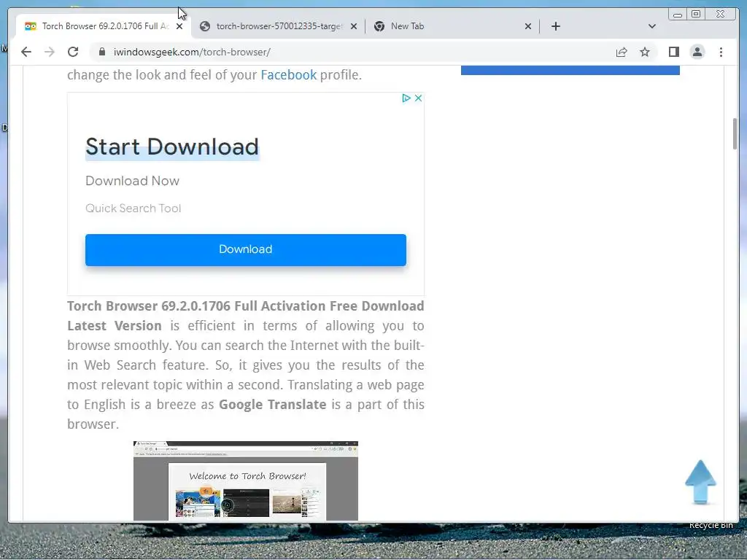The height and width of the screenshot is (560, 747).
Task: Restore down the browser window
Action: (x=695, y=15)
